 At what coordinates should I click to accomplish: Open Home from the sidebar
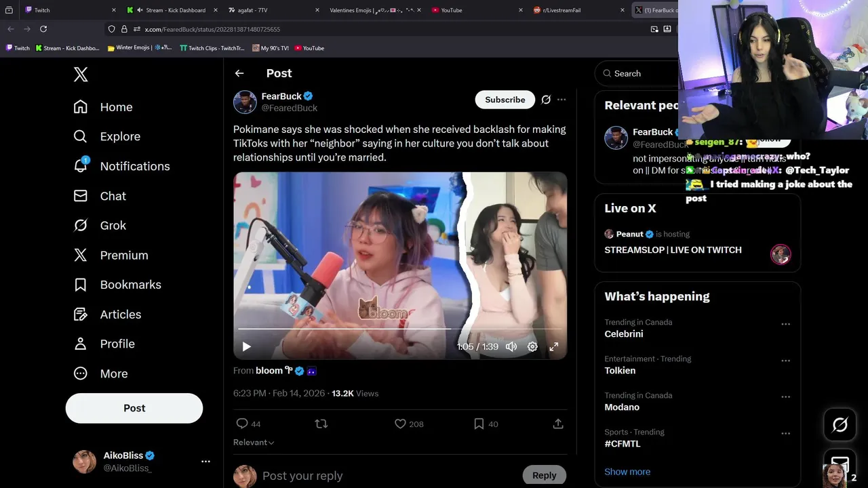[103, 107]
